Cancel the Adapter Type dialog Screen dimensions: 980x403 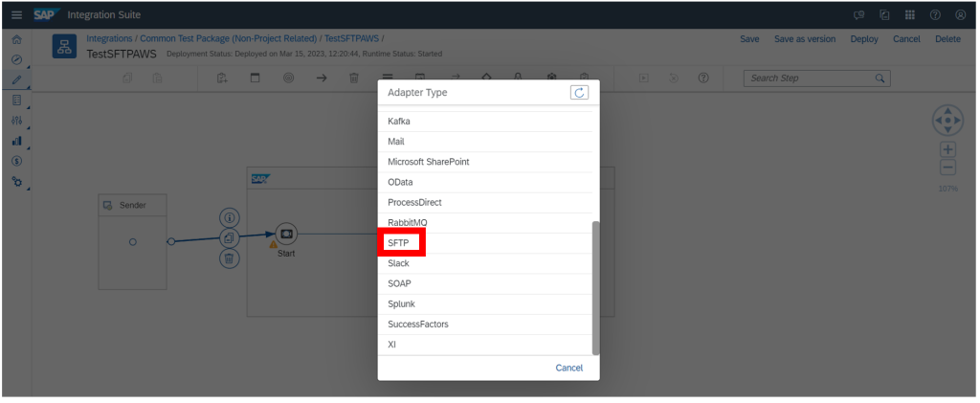(x=569, y=368)
